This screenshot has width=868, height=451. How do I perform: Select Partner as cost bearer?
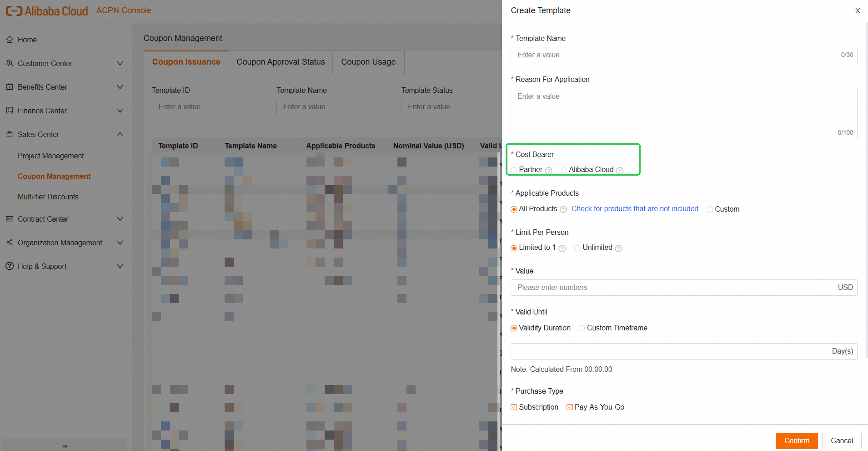pos(514,170)
